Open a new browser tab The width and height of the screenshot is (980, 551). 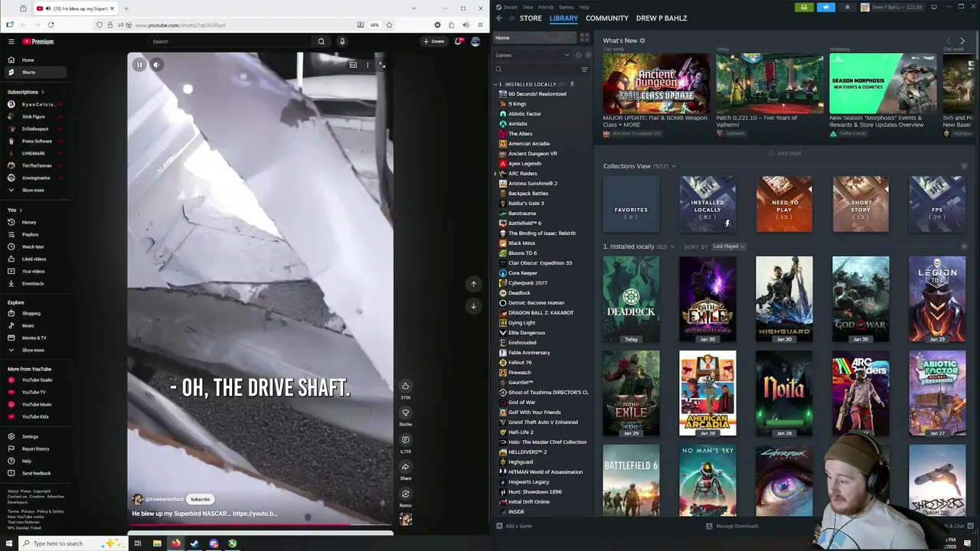pyautogui.click(x=126, y=8)
